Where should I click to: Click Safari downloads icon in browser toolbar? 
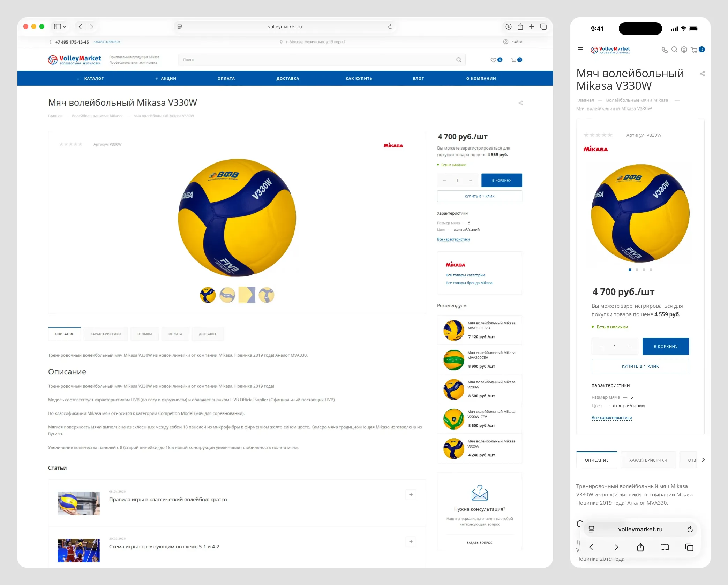coord(509,27)
